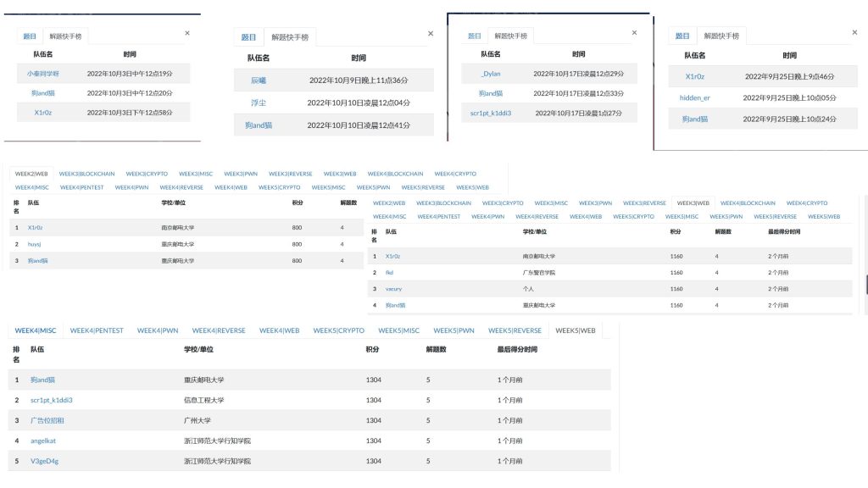Open hidden_er team page
The image size is (868, 488).
[695, 97]
